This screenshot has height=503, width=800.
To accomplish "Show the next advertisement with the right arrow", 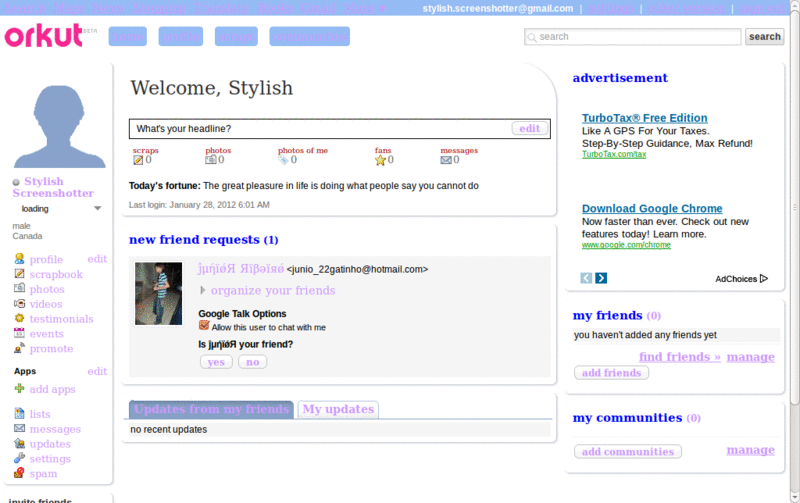I will pyautogui.click(x=601, y=278).
